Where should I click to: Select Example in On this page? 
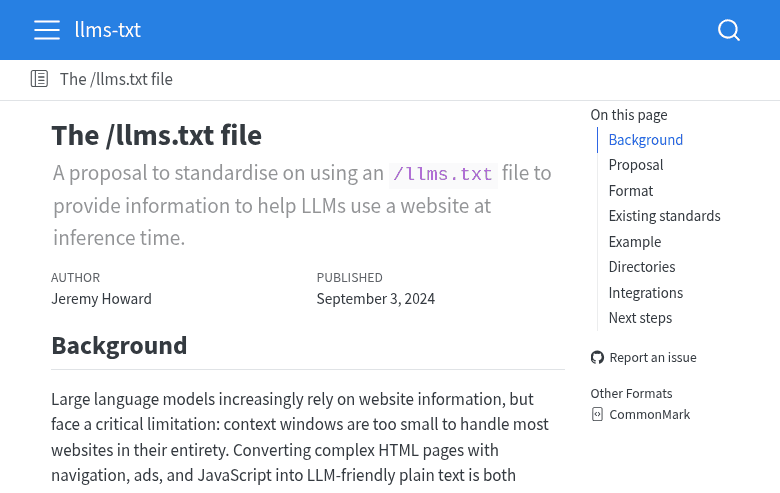(x=634, y=242)
